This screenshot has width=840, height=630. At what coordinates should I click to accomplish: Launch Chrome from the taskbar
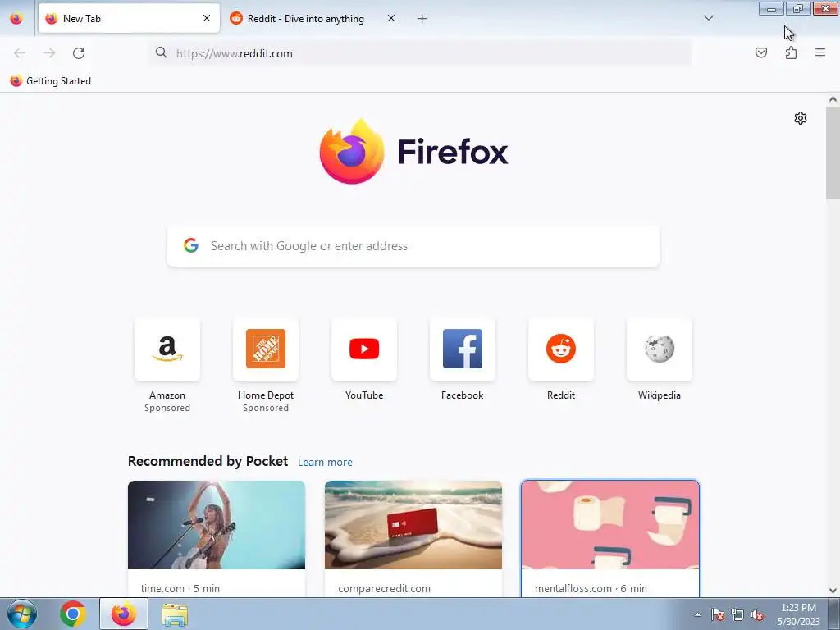(73, 614)
